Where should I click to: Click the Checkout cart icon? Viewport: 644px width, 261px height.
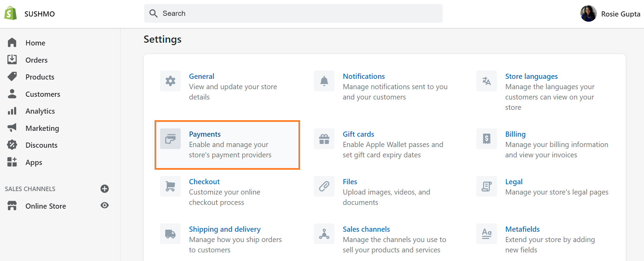point(170,186)
